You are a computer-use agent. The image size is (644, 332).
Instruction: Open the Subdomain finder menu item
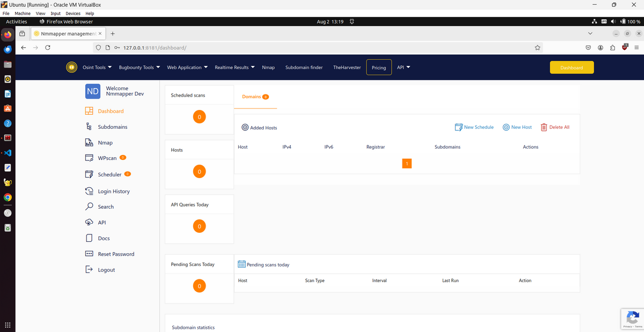click(x=304, y=68)
